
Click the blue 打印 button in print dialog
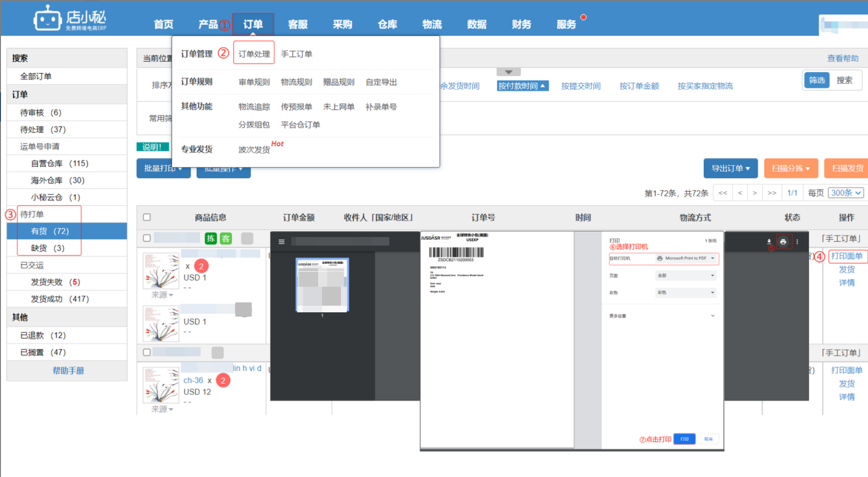(684, 439)
